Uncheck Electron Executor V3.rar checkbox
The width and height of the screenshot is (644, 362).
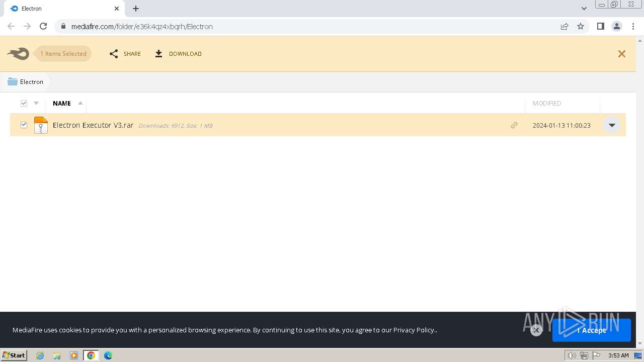point(24,125)
